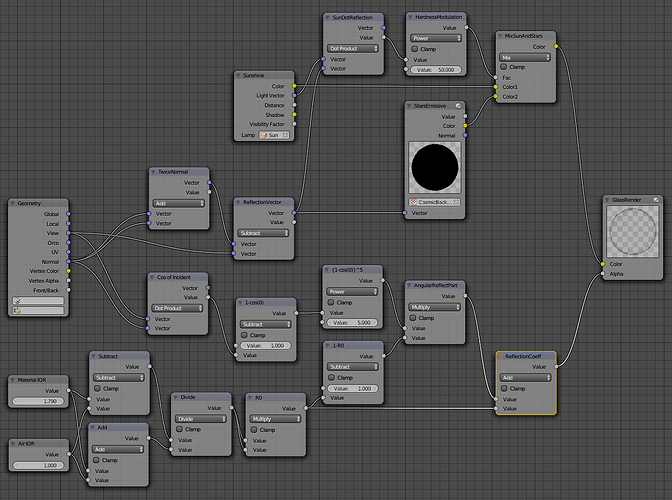Open Add operation dropdown in TwiceNormal
The width and height of the screenshot is (672, 500).
tap(178, 203)
